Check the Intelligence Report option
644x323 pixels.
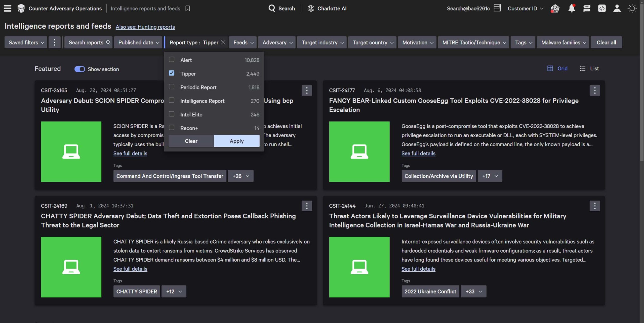[x=172, y=100]
